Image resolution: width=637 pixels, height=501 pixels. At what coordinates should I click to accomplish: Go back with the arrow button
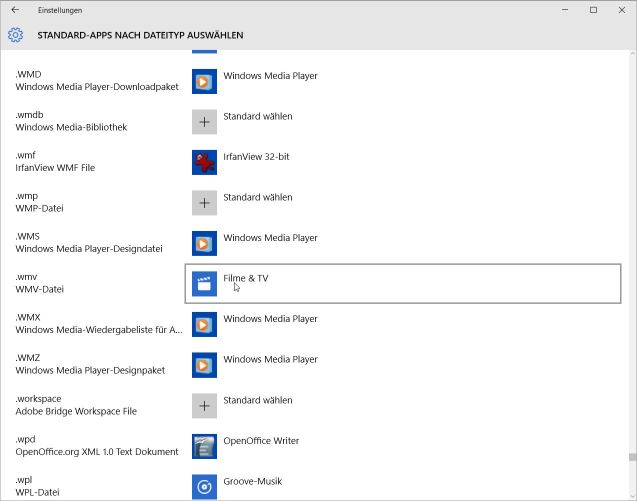coord(15,10)
